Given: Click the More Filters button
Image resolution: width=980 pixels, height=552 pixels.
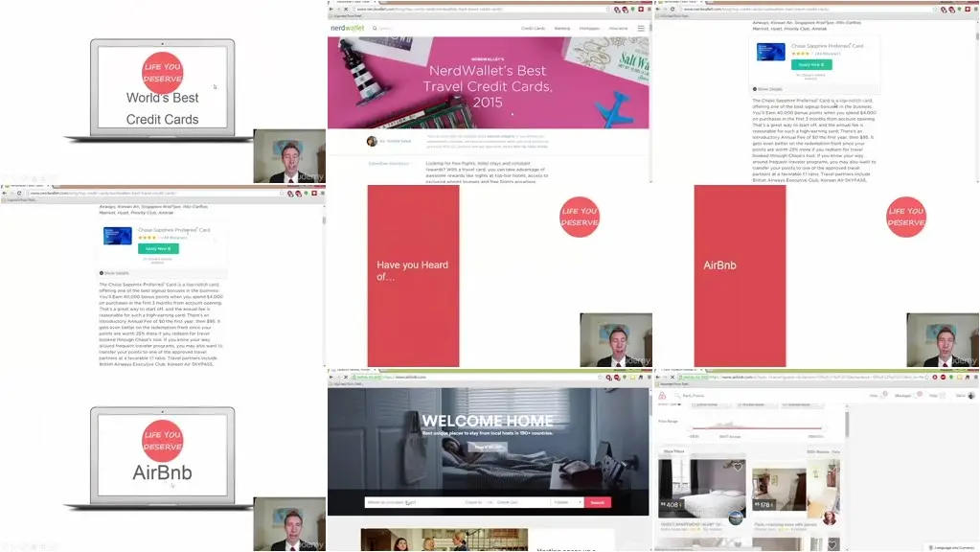Looking at the screenshot, I should pos(673,451).
